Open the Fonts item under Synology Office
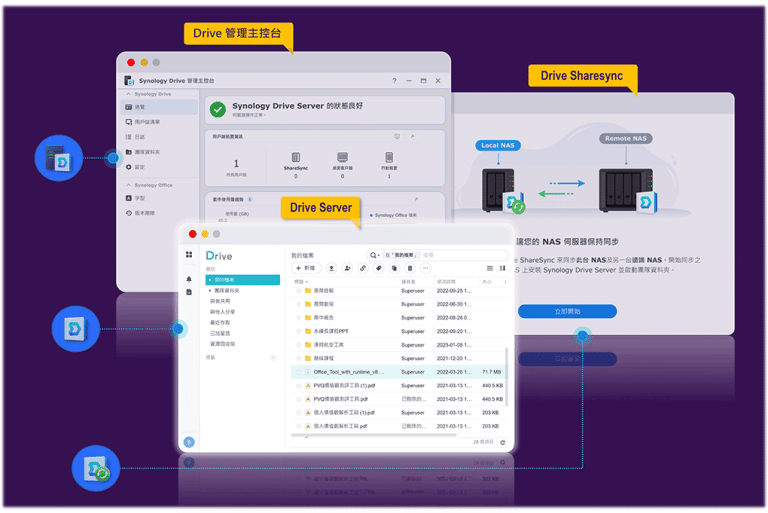Viewport: 768px width, 513px height. point(159,198)
